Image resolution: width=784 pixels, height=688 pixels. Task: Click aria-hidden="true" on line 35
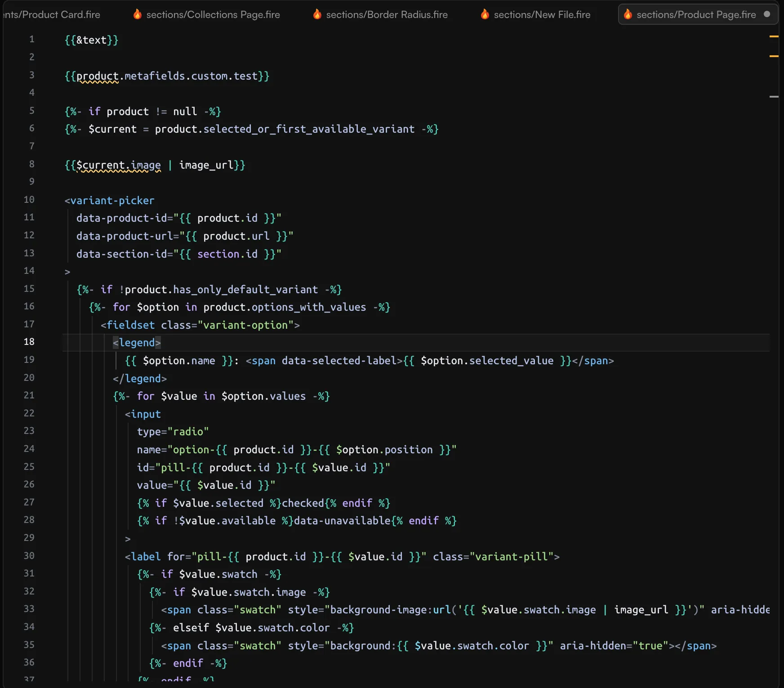click(x=614, y=646)
